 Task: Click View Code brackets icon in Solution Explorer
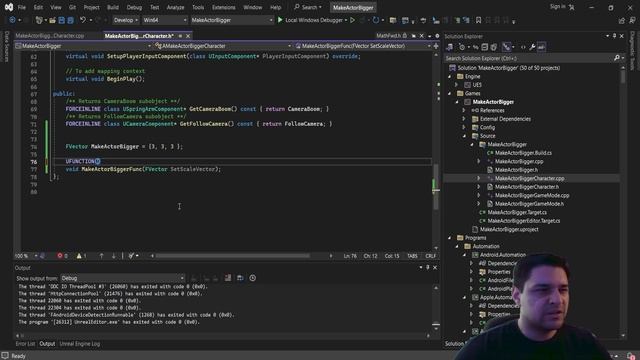[x=523, y=47]
